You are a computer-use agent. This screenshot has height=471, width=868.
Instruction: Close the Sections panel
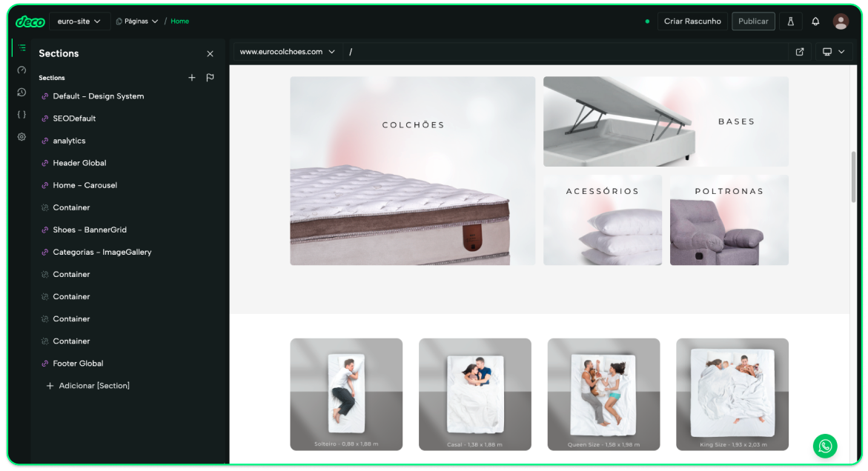[x=210, y=53]
